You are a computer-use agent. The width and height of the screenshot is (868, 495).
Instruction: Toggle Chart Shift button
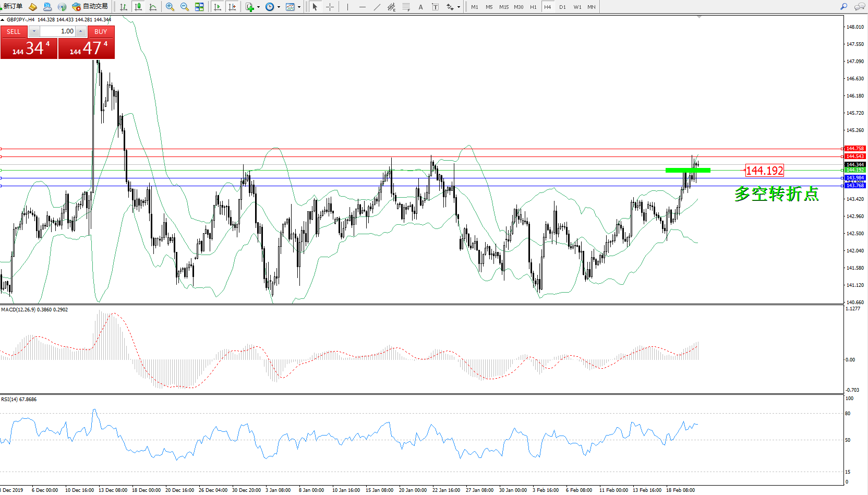click(232, 7)
